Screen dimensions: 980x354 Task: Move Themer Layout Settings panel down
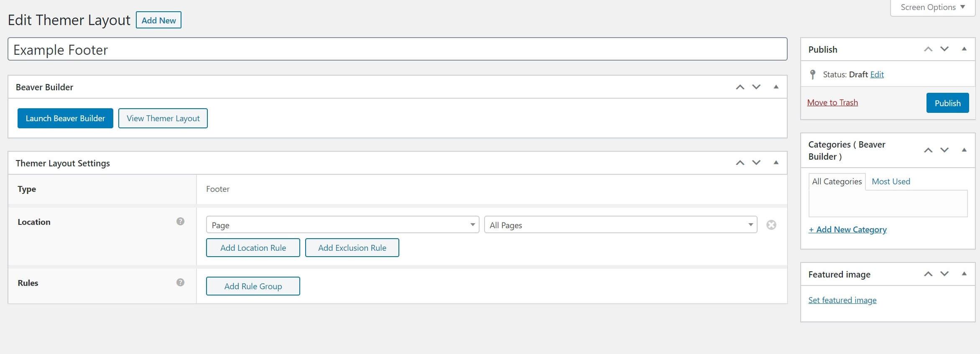point(756,163)
